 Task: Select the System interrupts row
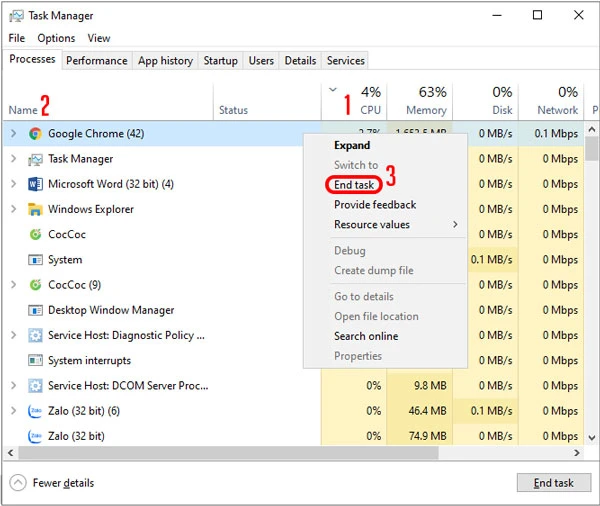153,361
